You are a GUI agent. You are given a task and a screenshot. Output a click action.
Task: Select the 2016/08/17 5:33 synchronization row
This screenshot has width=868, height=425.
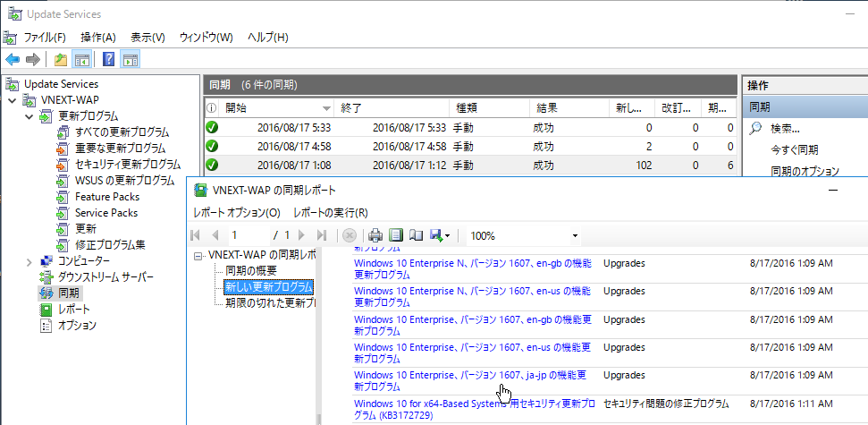pos(470,128)
